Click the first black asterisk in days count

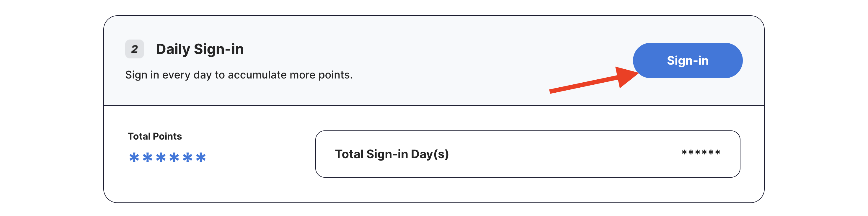pyautogui.click(x=684, y=153)
